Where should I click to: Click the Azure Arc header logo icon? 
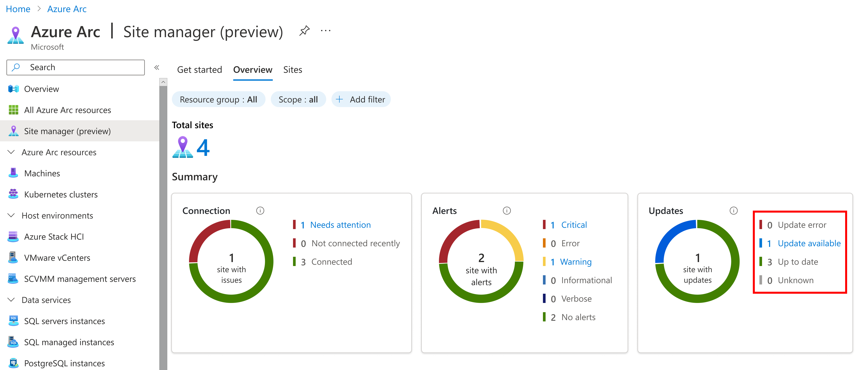15,36
